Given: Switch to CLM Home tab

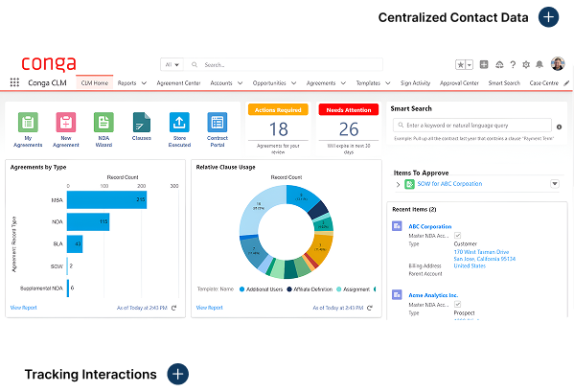Looking at the screenshot, I should point(95,83).
